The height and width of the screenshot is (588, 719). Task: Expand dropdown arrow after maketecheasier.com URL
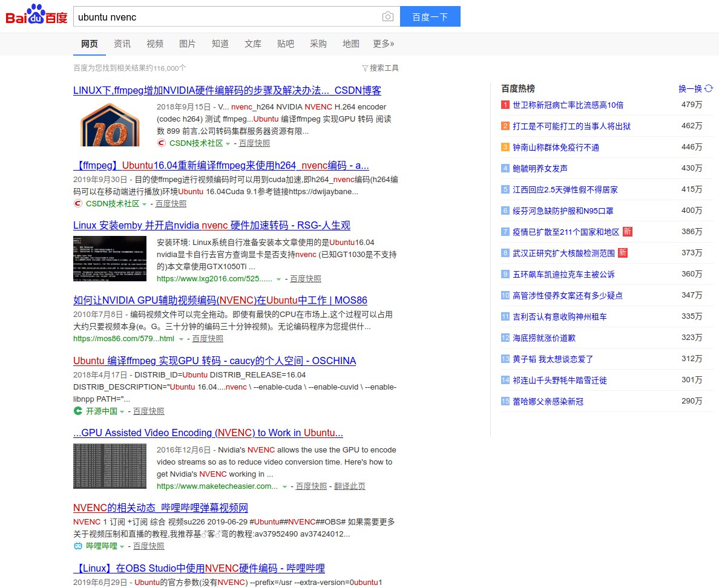(x=285, y=487)
